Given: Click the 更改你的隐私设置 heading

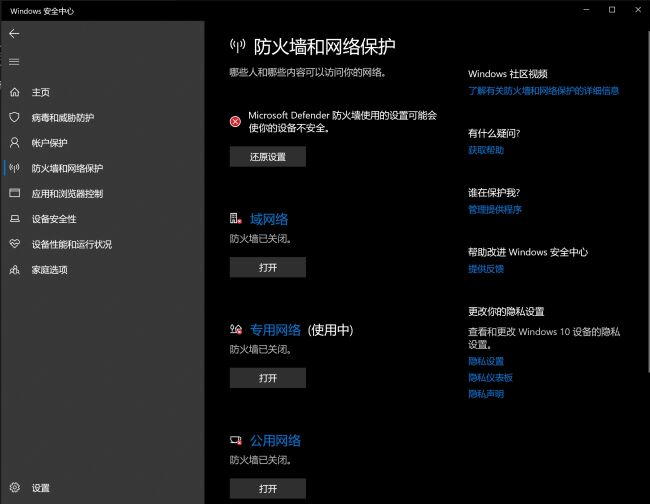Looking at the screenshot, I should (506, 311).
